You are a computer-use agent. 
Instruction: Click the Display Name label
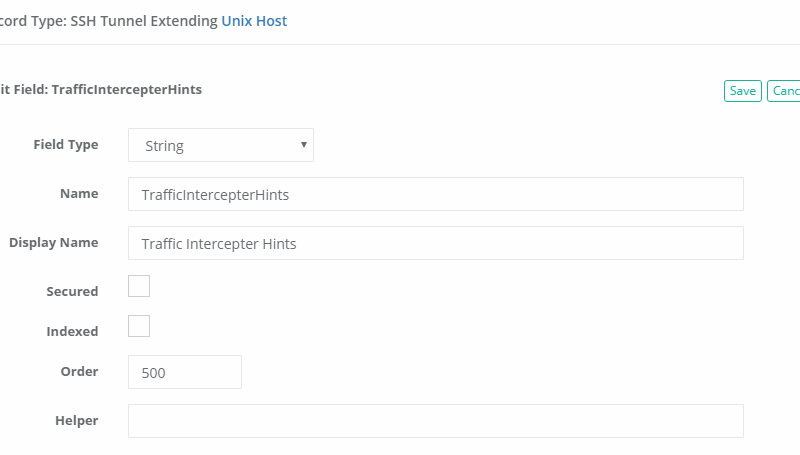[x=54, y=242]
